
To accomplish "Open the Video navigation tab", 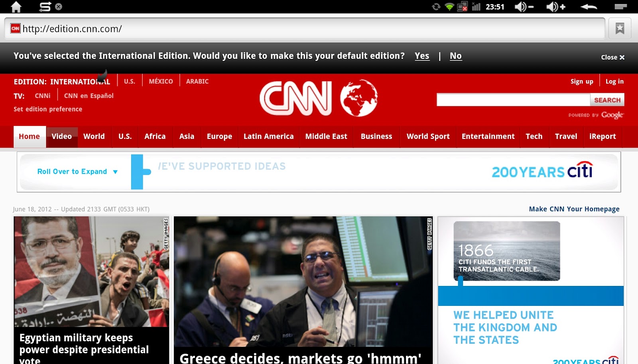I will coord(62,137).
